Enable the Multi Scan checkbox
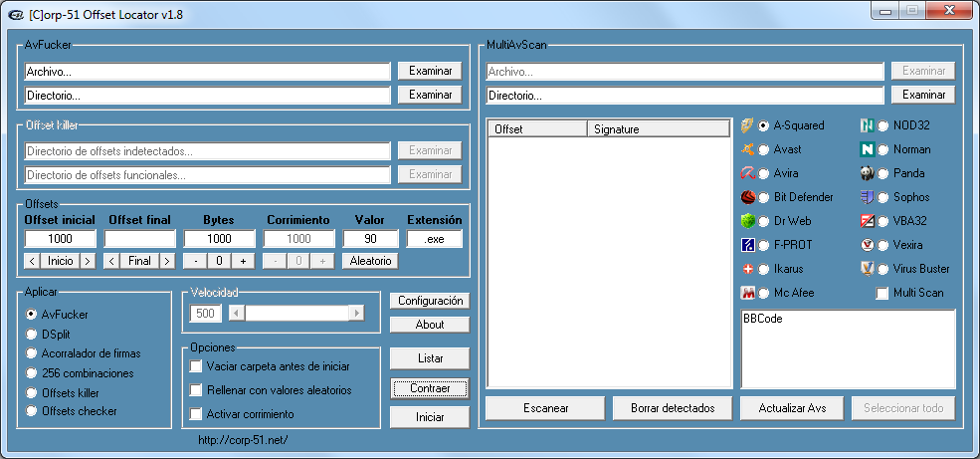This screenshot has width=980, height=459. coord(882,293)
